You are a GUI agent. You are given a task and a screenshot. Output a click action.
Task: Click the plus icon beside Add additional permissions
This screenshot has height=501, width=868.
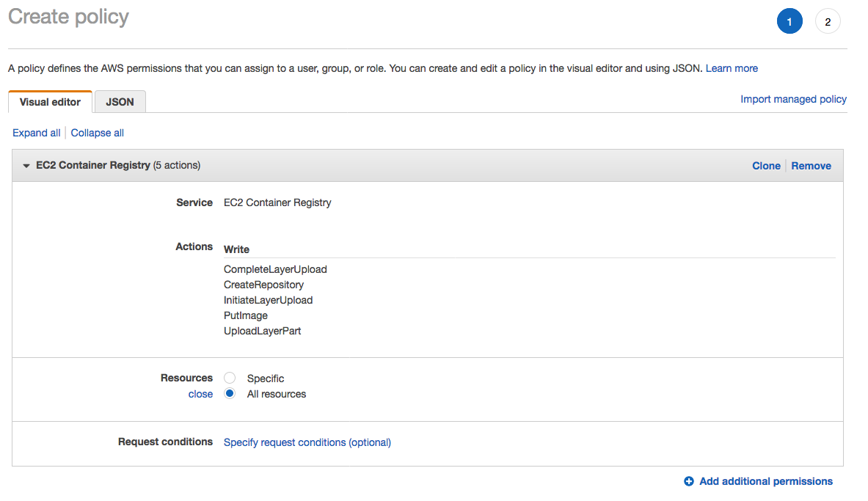(x=689, y=482)
